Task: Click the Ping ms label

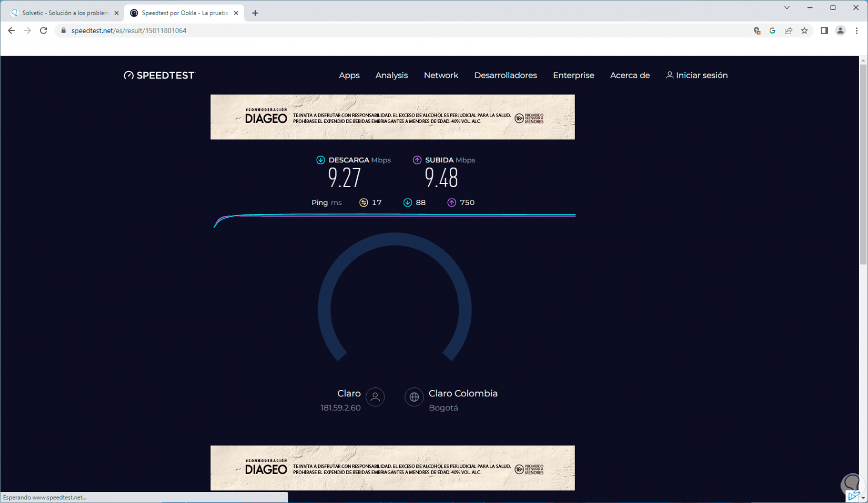Action: 327,202
